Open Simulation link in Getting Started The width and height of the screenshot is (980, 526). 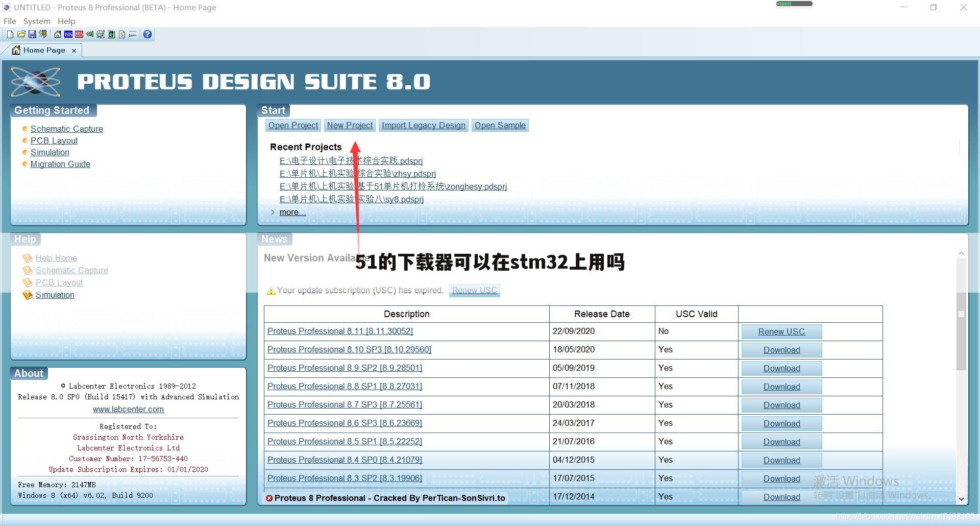(x=50, y=152)
